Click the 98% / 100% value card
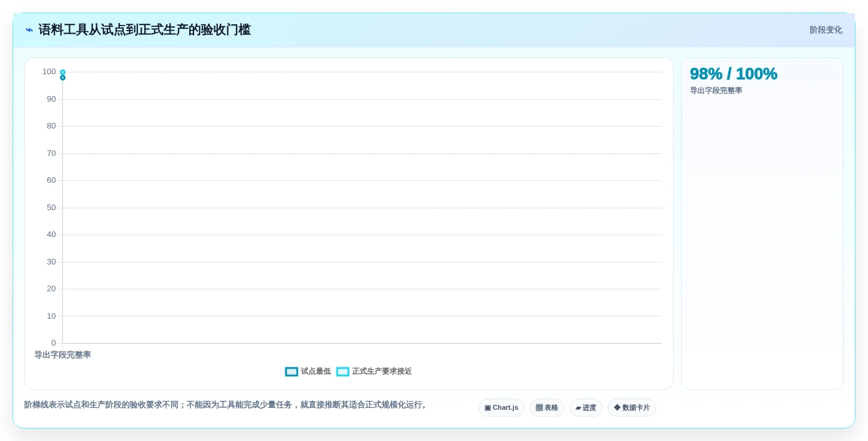The image size is (868, 441). (733, 74)
